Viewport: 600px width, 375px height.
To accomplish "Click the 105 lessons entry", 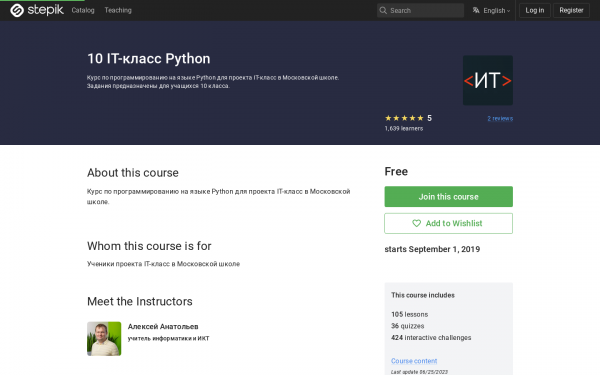I will click(x=409, y=314).
